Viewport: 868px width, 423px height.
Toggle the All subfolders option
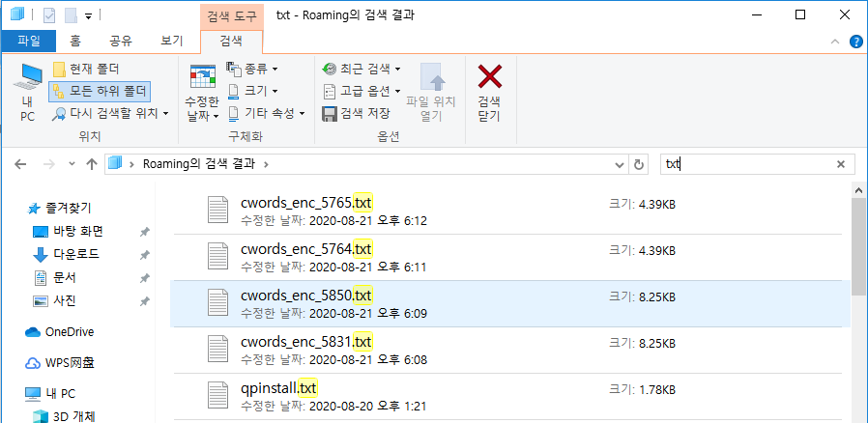[100, 92]
